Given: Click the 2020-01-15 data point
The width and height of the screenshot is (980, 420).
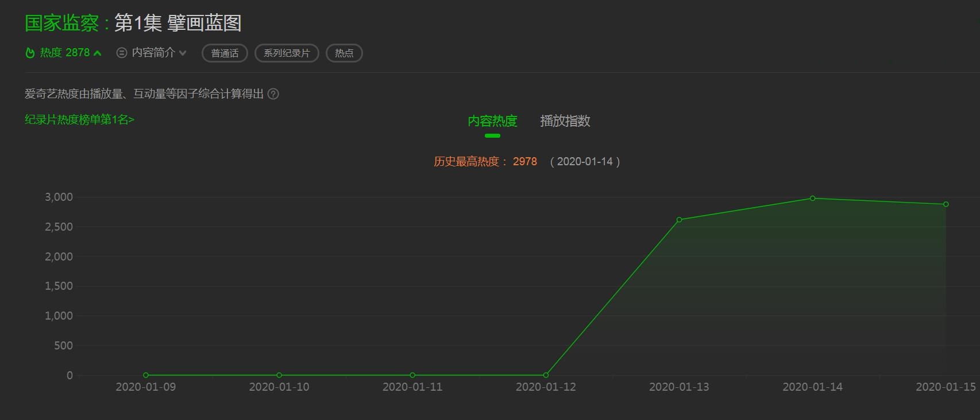Looking at the screenshot, I should pyautogui.click(x=946, y=204).
